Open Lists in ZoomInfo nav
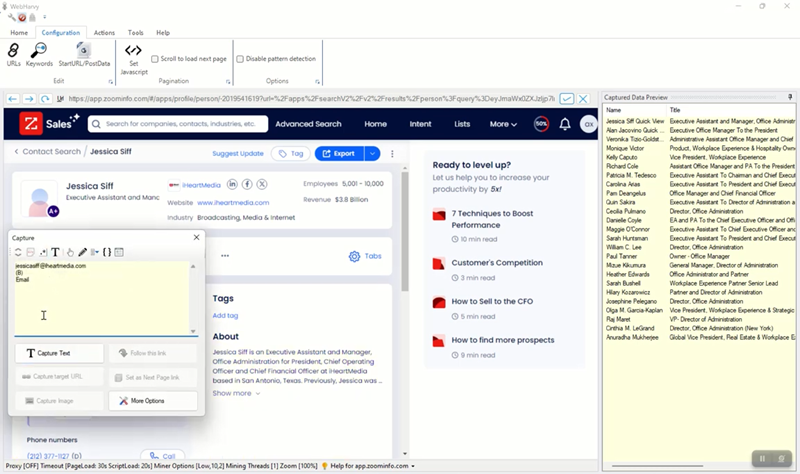This screenshot has width=800, height=474. tap(462, 124)
